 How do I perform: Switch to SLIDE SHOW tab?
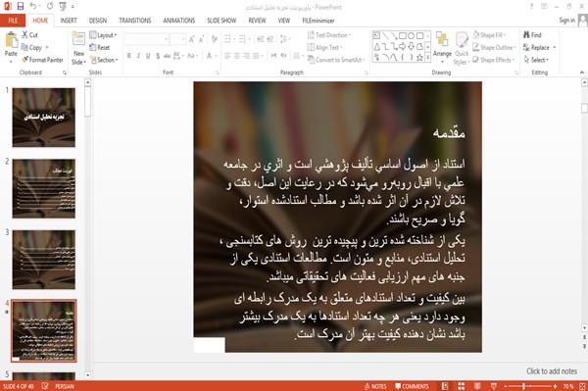tap(221, 21)
